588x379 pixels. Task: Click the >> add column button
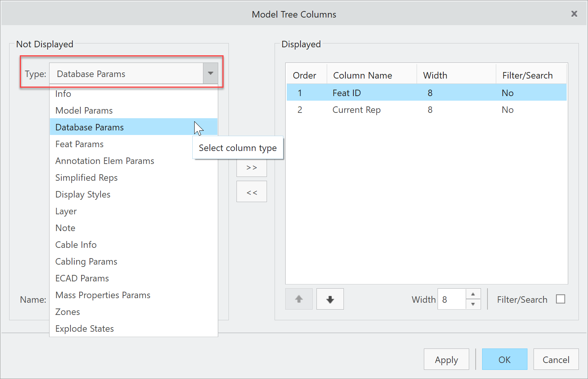click(251, 167)
